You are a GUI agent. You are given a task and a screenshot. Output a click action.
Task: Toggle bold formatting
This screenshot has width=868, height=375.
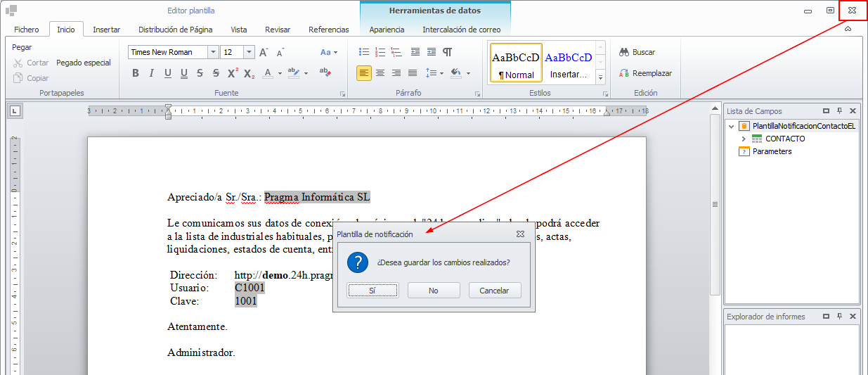coord(136,73)
